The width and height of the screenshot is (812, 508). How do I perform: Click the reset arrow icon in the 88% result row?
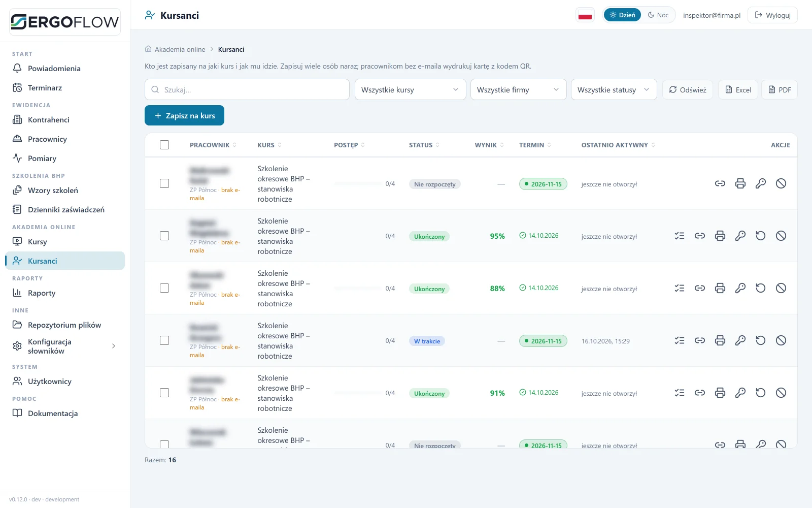pos(760,288)
